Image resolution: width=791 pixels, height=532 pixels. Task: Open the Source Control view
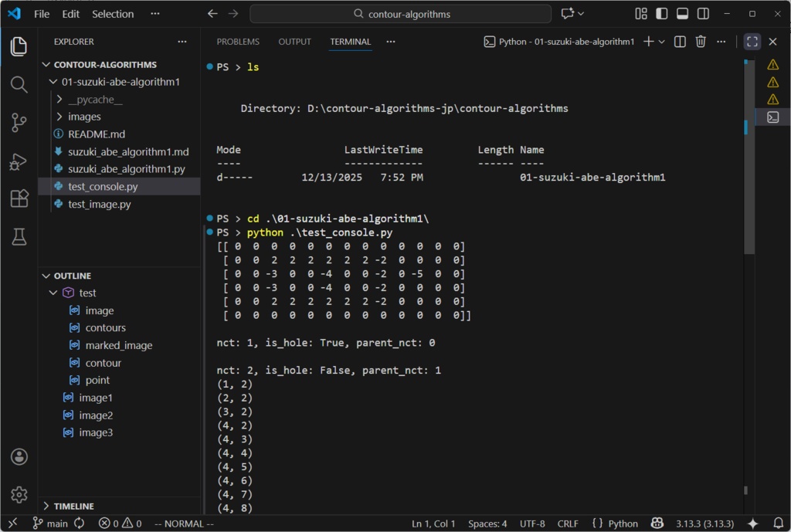19,123
